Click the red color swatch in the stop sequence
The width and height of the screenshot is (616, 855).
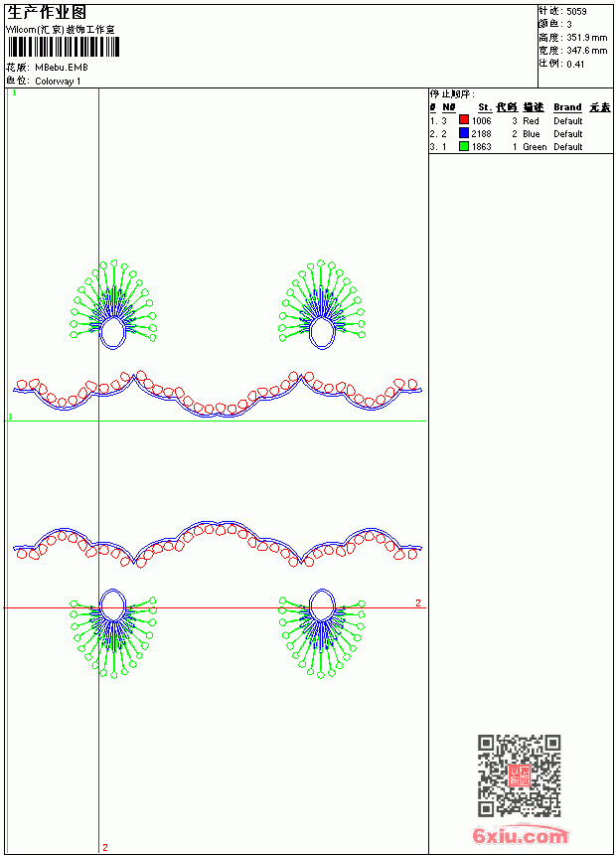point(464,119)
